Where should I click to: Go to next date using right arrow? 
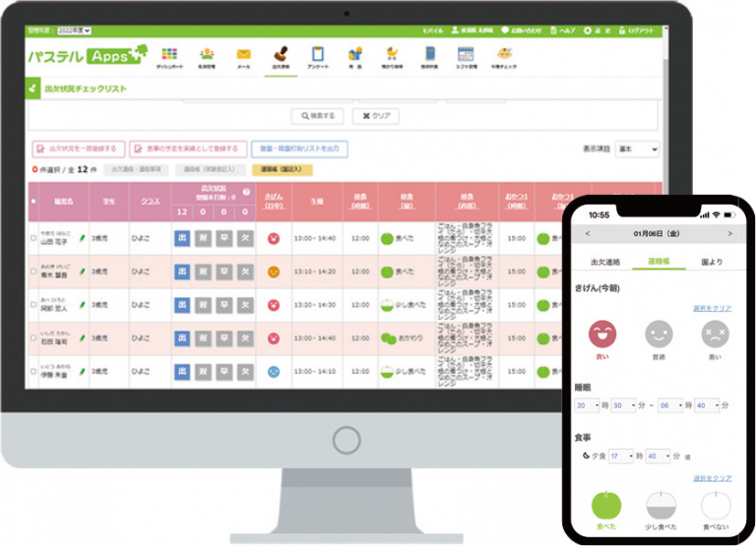(x=729, y=234)
